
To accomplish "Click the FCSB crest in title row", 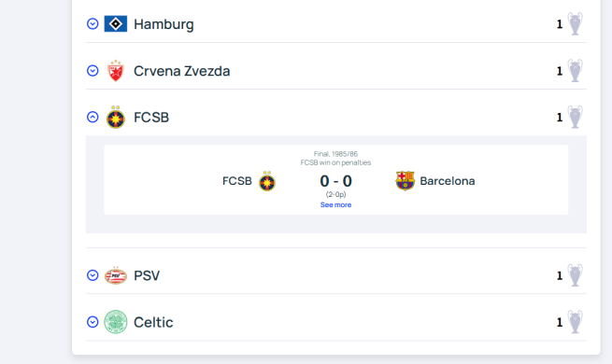I will pyautogui.click(x=116, y=117).
